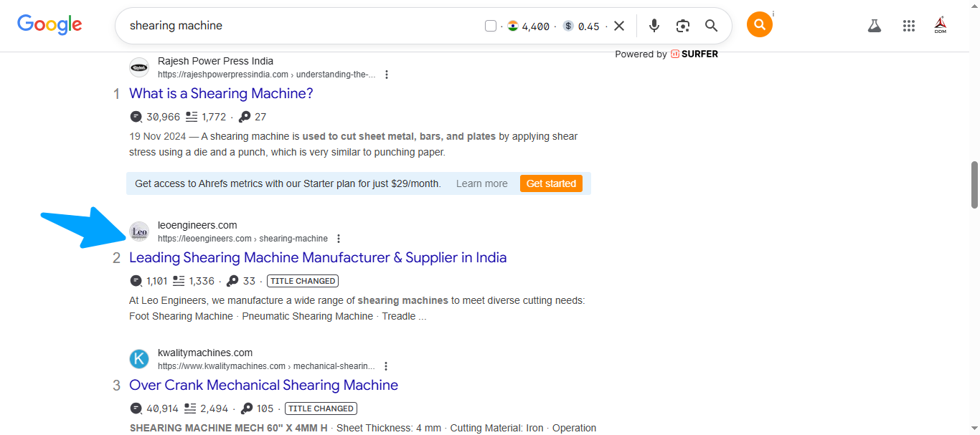Clear the search box text
This screenshot has width=980, height=435.
[x=619, y=26]
